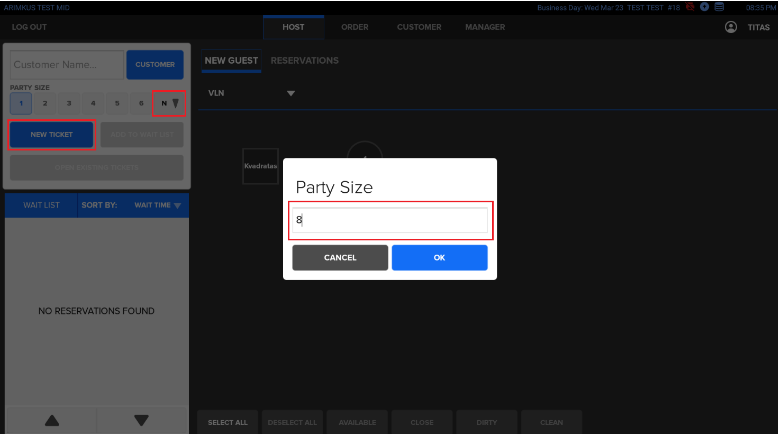The width and height of the screenshot is (778, 434).
Task: Click the Customer Name text field
Action: point(66,65)
